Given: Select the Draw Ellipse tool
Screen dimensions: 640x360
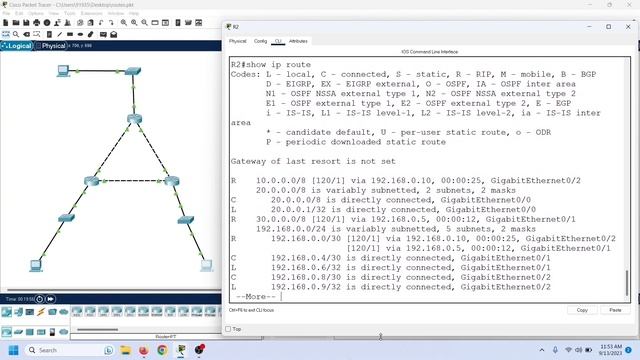Looking at the screenshot, I should 80,35.
